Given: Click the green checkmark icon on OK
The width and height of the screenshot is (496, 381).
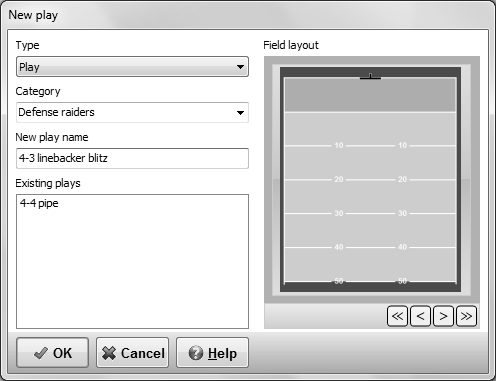Looking at the screenshot, I should pos(41,353).
